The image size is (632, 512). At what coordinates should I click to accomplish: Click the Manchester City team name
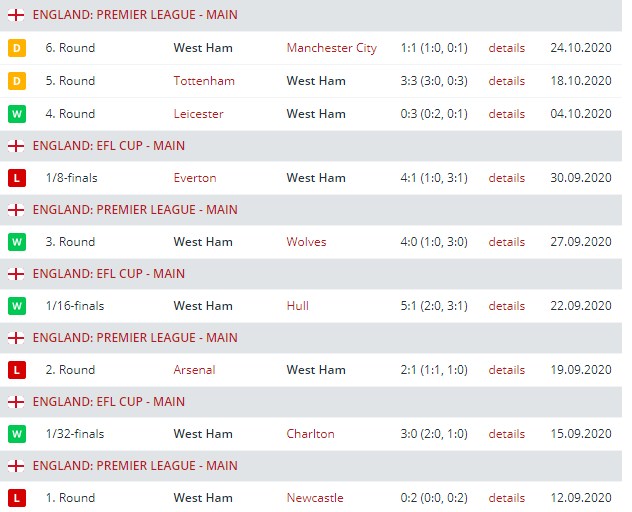pos(331,48)
